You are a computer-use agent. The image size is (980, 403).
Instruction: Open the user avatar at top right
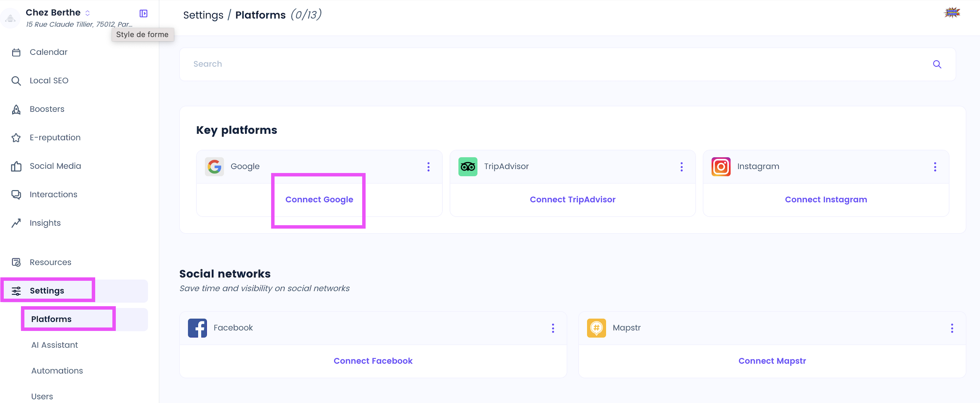[952, 13]
